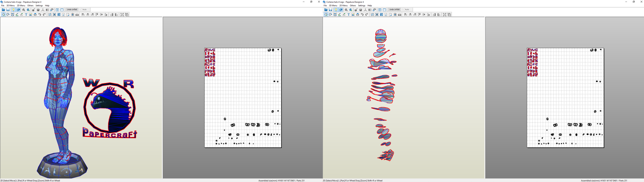The height and width of the screenshot is (182, 644).
Task: Open file icon in right window toolbar
Action: point(326,10)
